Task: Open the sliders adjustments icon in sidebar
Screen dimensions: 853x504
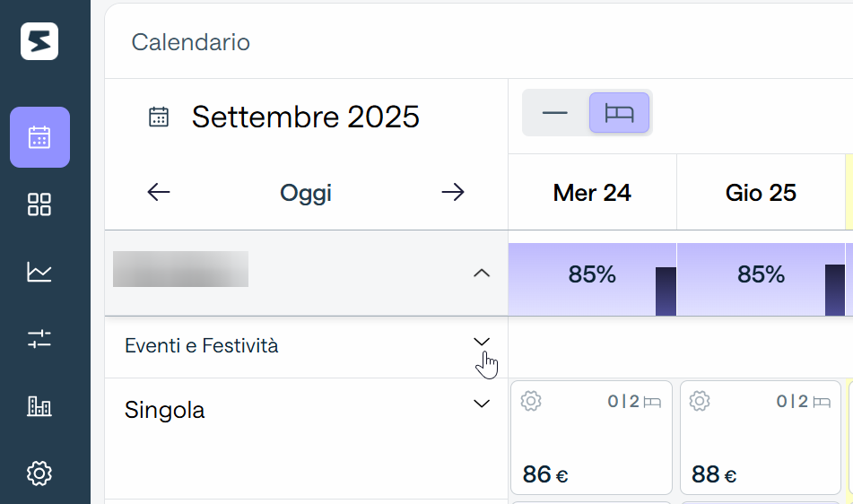Action: (x=39, y=339)
